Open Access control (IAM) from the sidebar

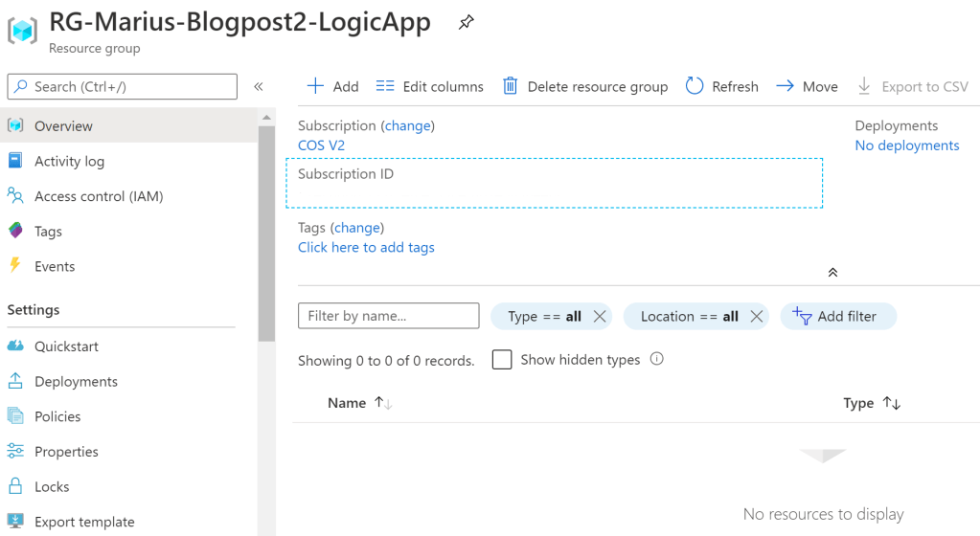99,196
